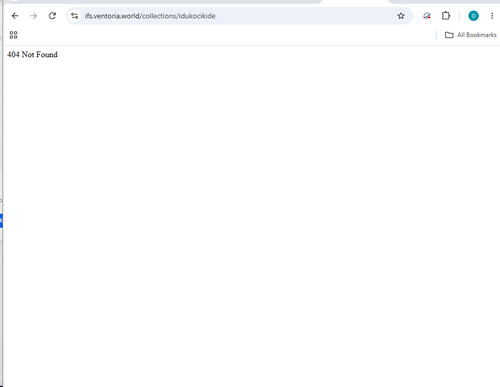The width and height of the screenshot is (500, 387).
Task: Focus the address bar URL field
Action: click(x=239, y=16)
